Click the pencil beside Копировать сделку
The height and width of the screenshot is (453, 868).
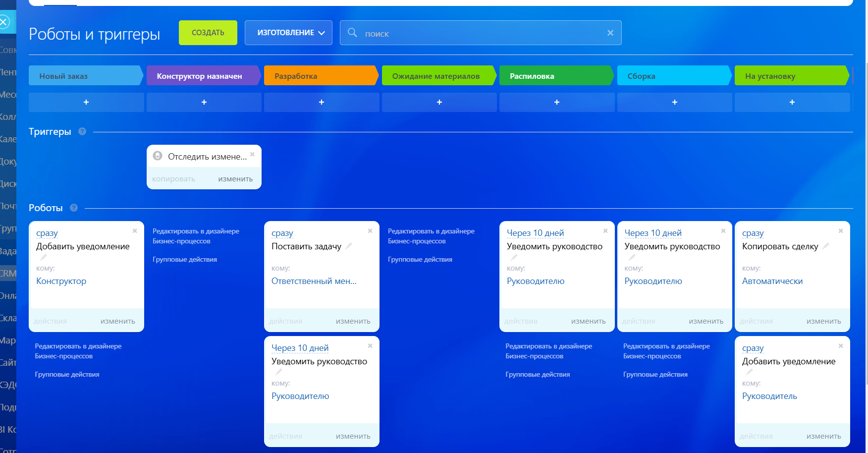[x=826, y=245]
